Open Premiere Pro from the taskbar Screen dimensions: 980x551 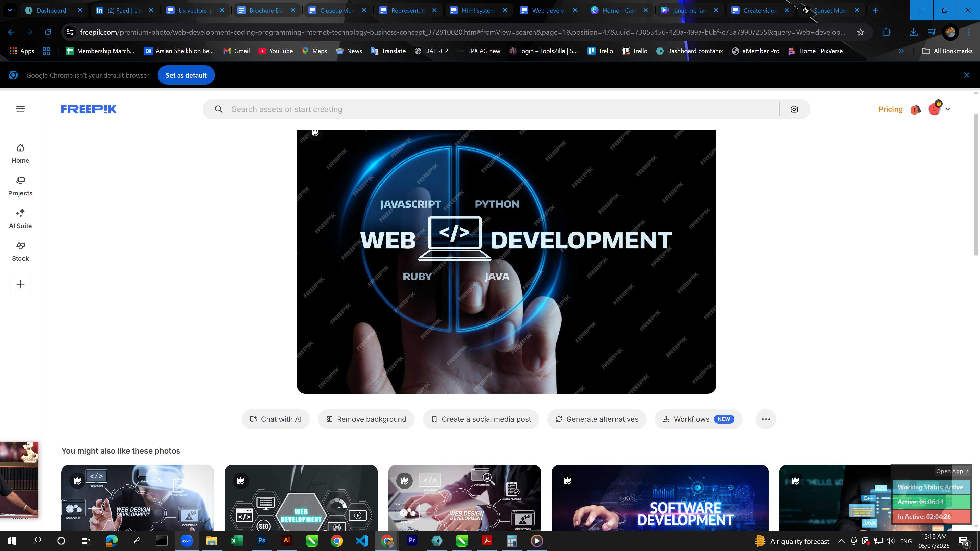412,541
